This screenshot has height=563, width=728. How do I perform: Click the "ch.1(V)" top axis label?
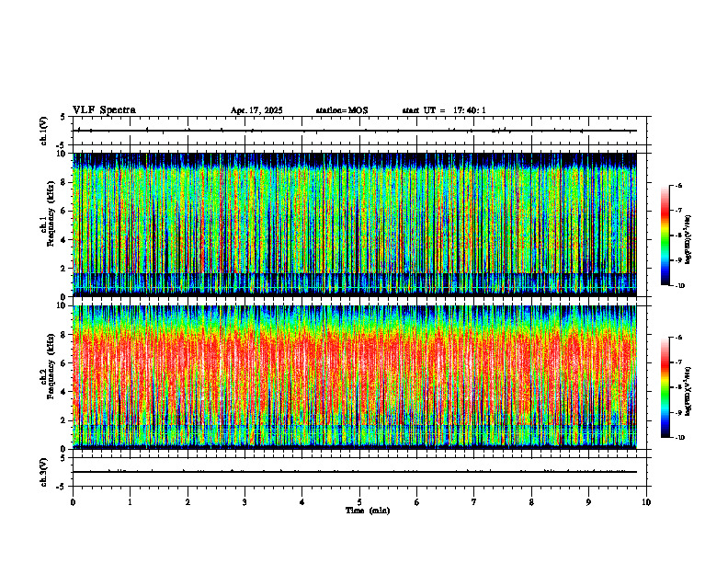pyautogui.click(x=43, y=131)
